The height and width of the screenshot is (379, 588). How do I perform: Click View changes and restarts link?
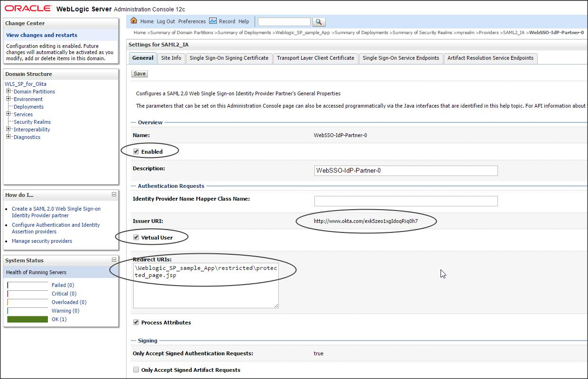tap(42, 35)
